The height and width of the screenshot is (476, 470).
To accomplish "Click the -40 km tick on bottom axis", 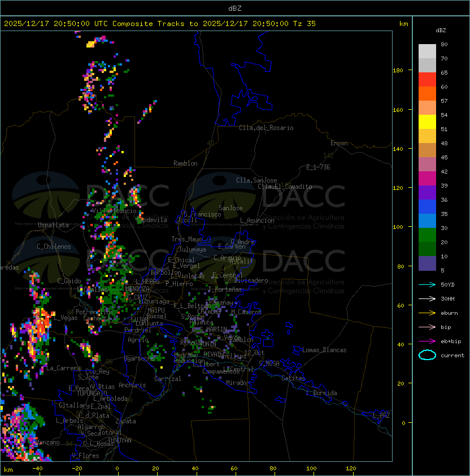I will click(38, 469).
